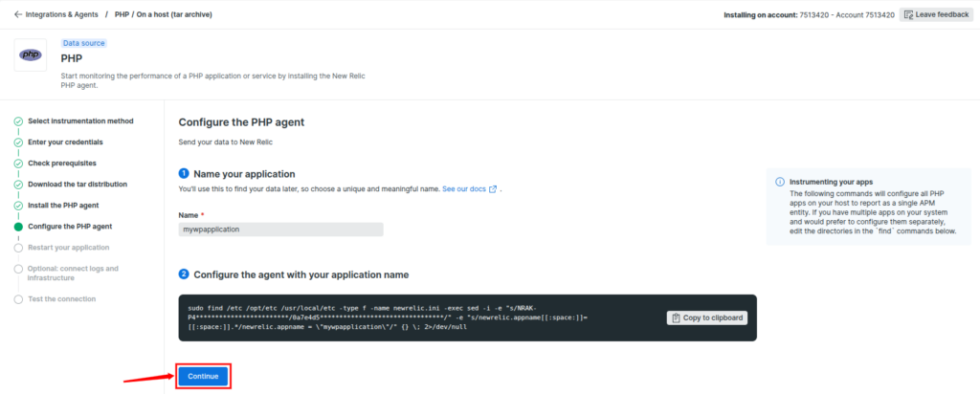Click the clipboard icon in Copy button
The image size is (980, 394).
point(677,317)
